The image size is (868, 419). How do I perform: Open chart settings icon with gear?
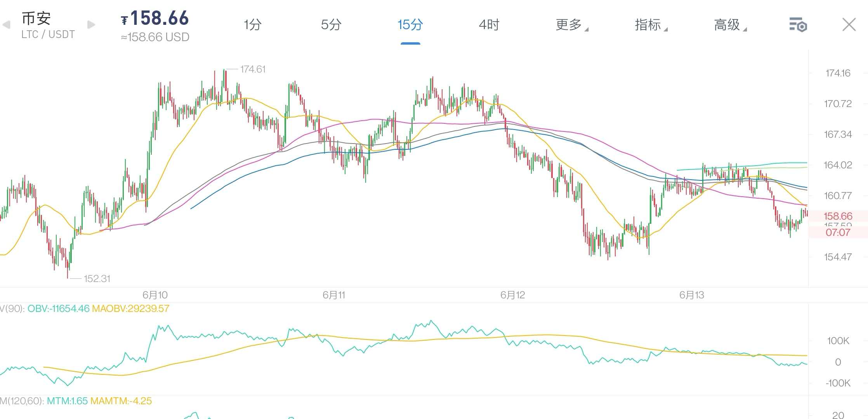pos(798,24)
